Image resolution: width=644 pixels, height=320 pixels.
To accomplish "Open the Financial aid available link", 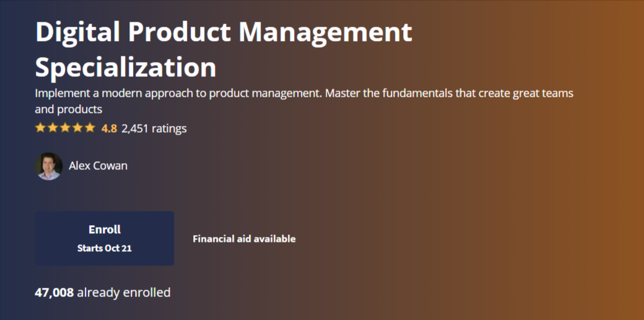I will pyautogui.click(x=244, y=239).
